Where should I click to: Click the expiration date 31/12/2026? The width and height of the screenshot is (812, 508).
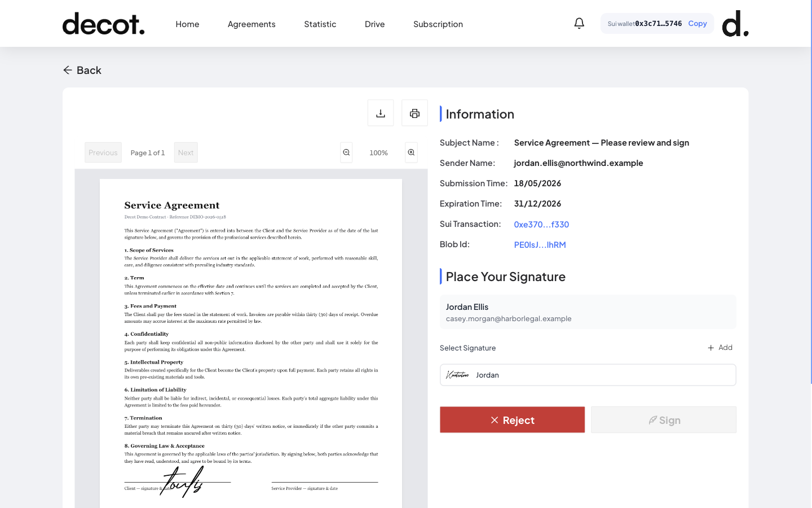pos(537,204)
